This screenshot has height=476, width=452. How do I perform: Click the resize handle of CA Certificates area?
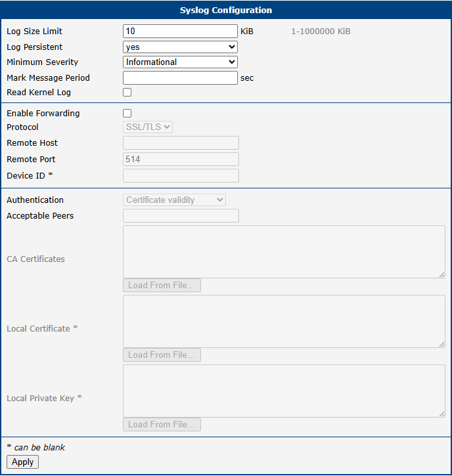pyautogui.click(x=442, y=274)
